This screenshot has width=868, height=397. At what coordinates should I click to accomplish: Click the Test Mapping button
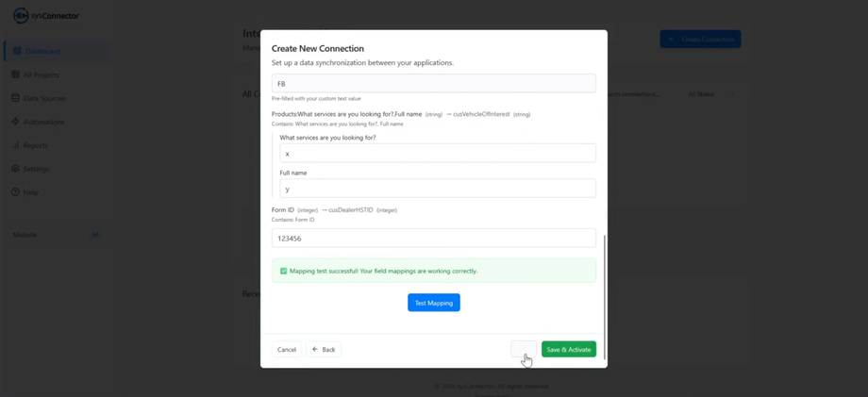434,303
